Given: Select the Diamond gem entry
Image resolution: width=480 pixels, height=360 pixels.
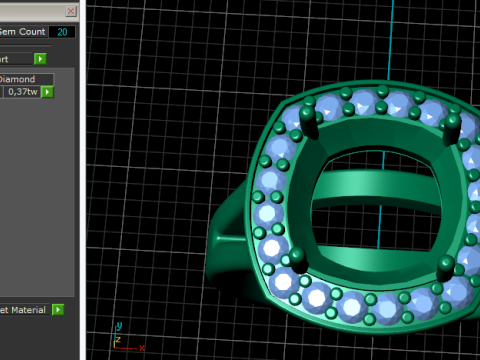Looking at the screenshot, I should (26, 79).
